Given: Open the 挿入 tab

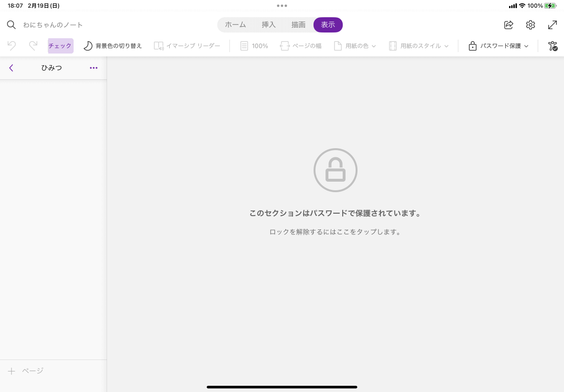Looking at the screenshot, I should pos(268,25).
